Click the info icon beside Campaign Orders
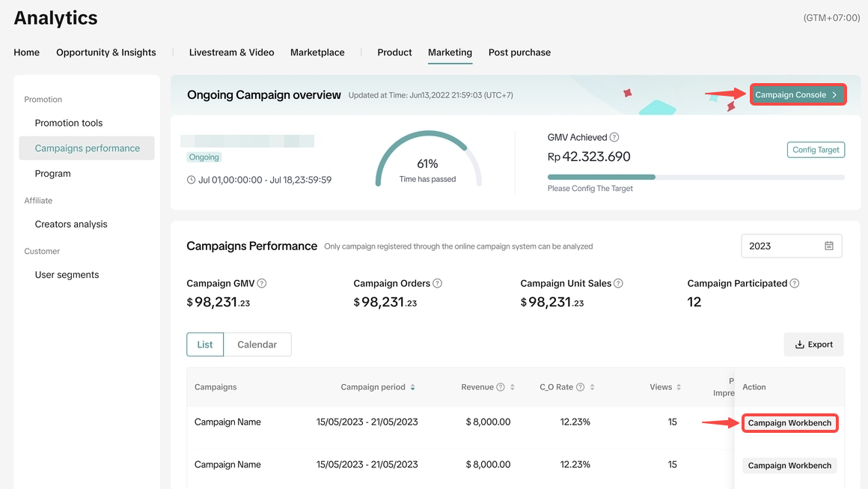 [x=437, y=284]
